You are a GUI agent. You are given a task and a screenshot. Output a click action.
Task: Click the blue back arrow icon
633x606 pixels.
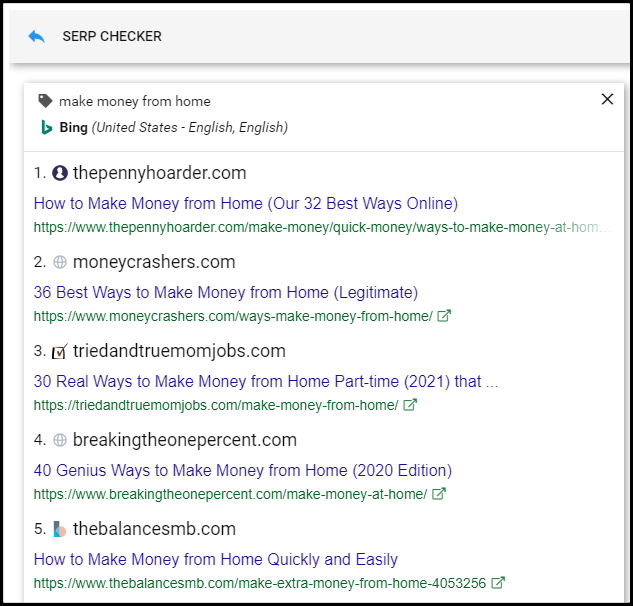pyautogui.click(x=37, y=36)
